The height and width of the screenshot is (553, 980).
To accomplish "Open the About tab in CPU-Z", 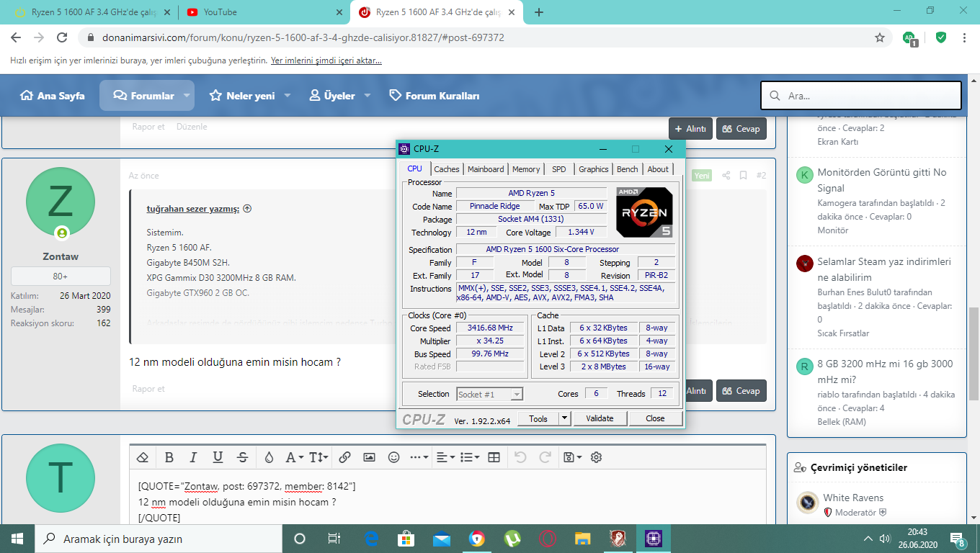I will coord(658,169).
